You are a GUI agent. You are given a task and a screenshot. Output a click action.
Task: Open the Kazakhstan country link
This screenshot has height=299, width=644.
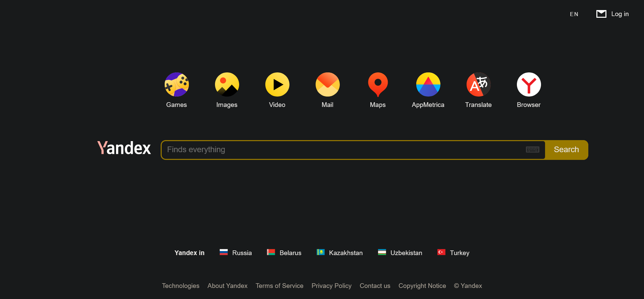coord(346,253)
